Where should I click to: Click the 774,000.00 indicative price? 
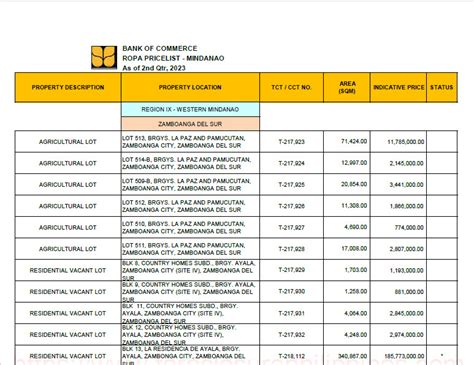[409, 227]
